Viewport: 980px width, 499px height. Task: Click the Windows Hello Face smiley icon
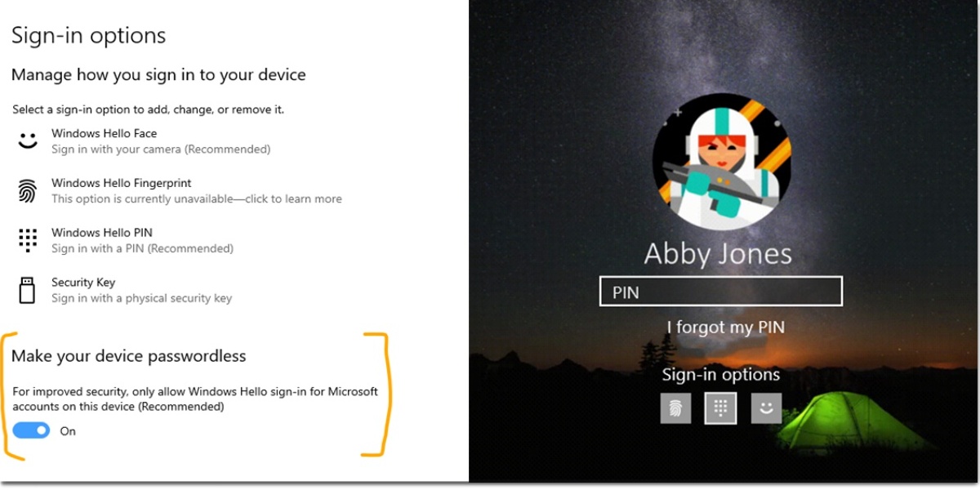[26, 139]
